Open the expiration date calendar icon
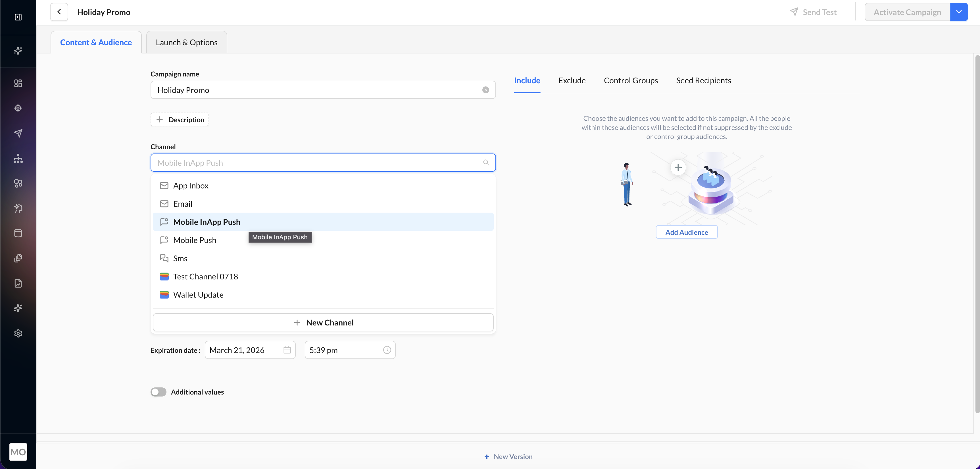Image resolution: width=980 pixels, height=469 pixels. [287, 350]
